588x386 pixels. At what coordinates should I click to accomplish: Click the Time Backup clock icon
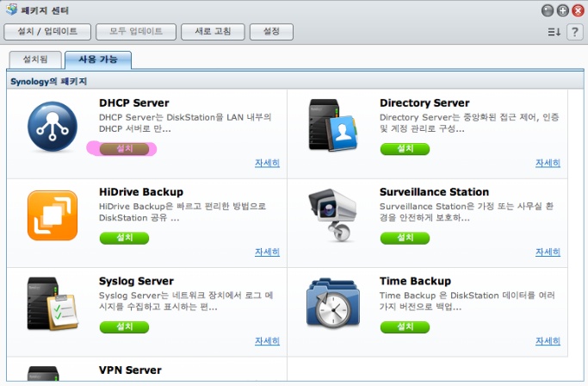(333, 304)
